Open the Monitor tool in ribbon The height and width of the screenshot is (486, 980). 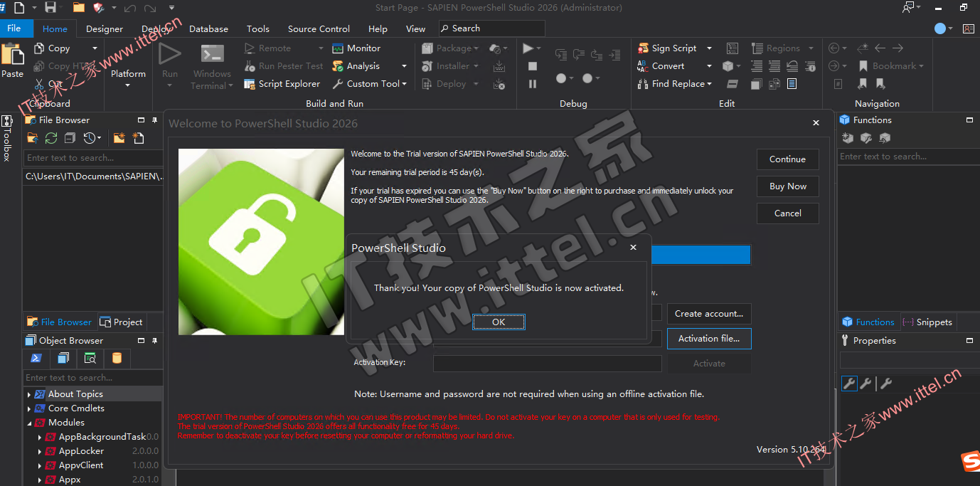tap(339, 48)
